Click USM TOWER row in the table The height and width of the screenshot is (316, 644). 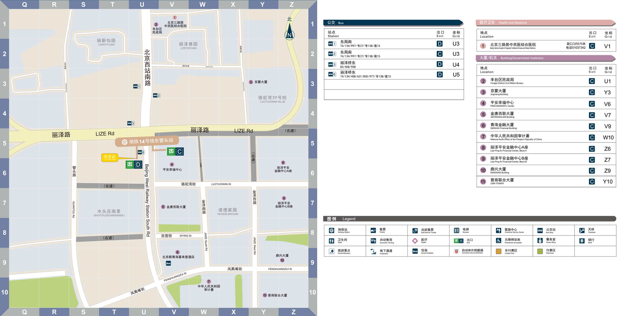point(546,182)
